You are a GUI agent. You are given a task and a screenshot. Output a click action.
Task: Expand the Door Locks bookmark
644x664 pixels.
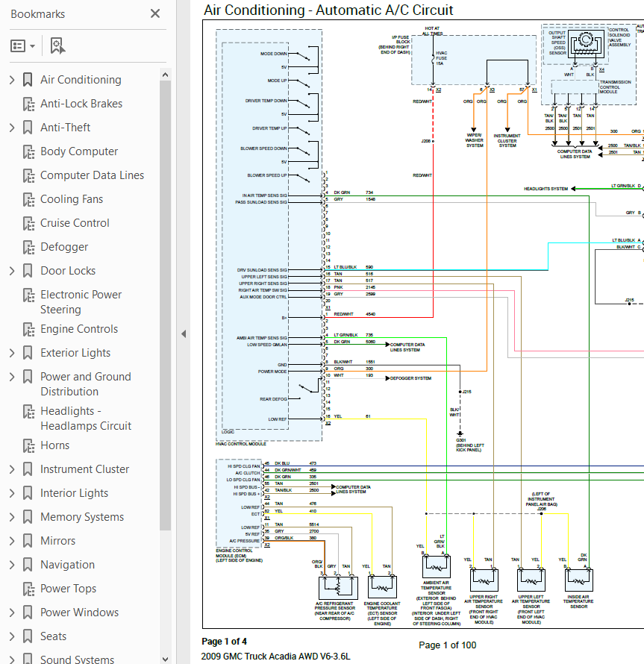(12, 271)
